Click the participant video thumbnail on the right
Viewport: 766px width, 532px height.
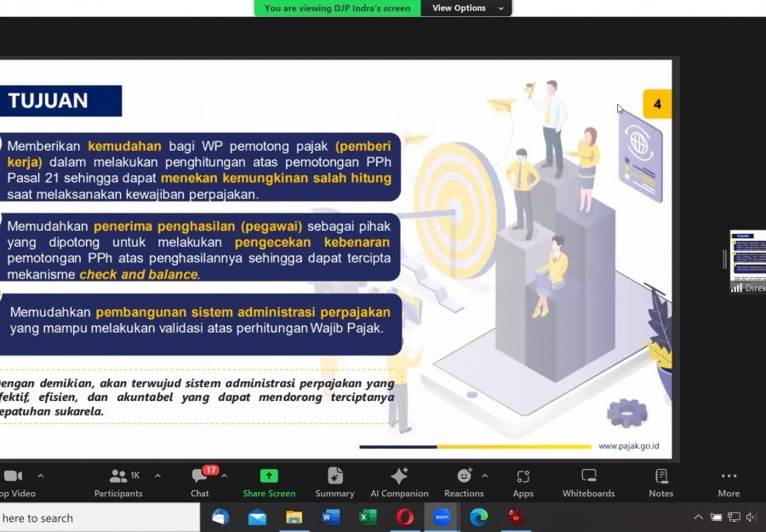(x=748, y=255)
